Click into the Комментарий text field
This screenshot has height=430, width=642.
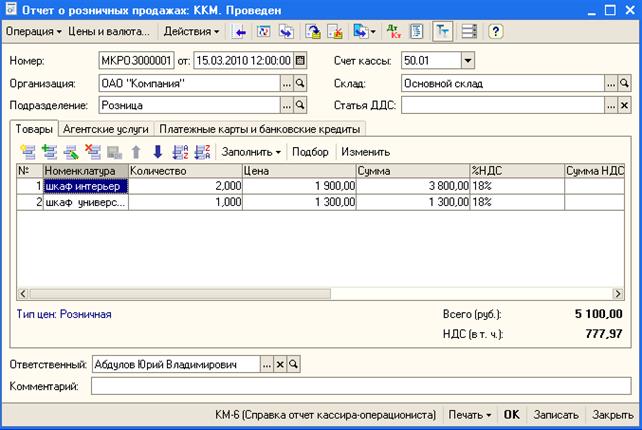tap(360, 386)
